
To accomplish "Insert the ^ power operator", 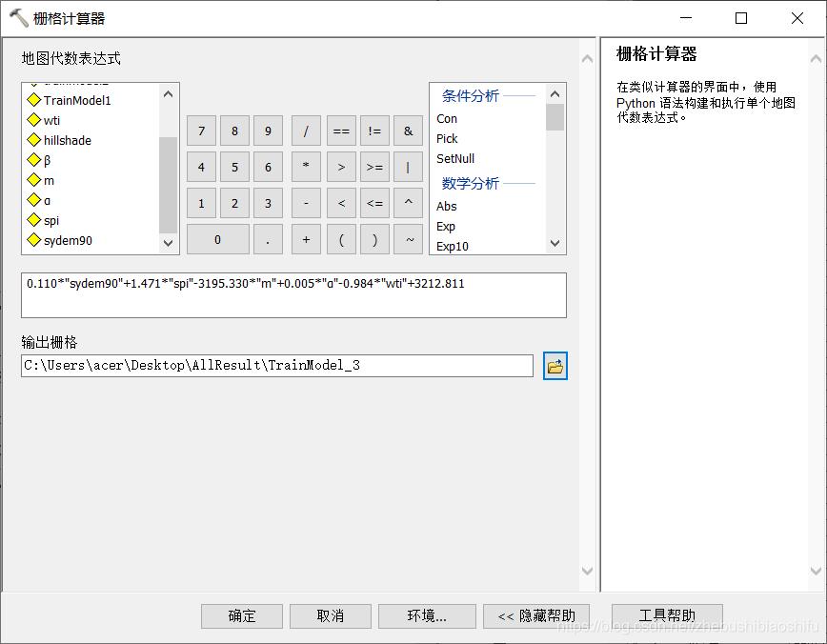I will (408, 203).
